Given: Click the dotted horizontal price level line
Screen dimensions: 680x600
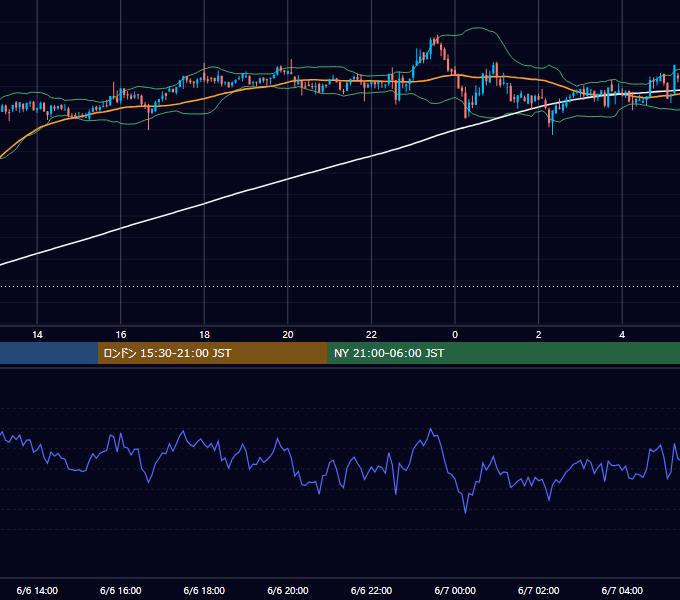Looking at the screenshot, I should [340, 287].
